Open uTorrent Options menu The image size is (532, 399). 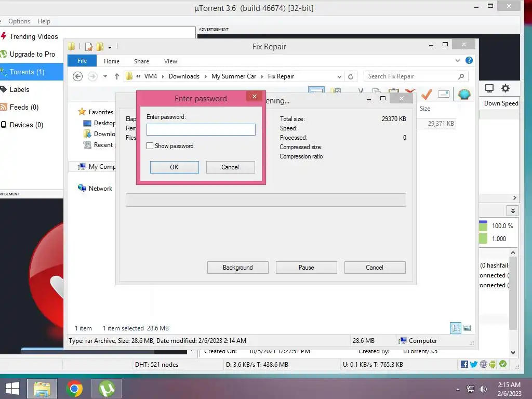pos(19,21)
